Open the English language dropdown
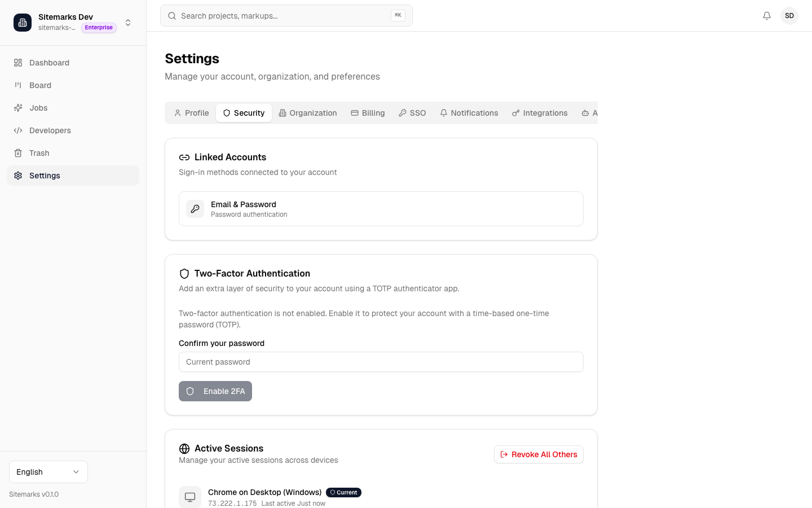This screenshot has width=812, height=508. pos(48,471)
